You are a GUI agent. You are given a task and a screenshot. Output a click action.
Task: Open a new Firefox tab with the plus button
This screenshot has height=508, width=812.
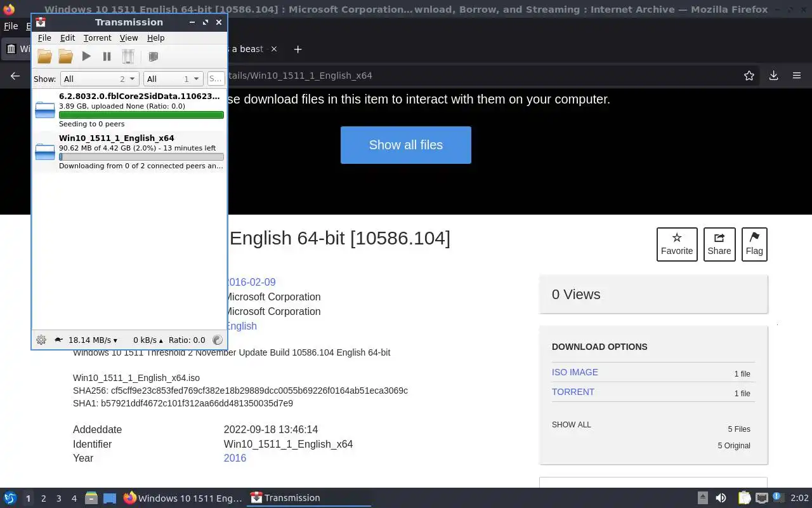(x=298, y=49)
